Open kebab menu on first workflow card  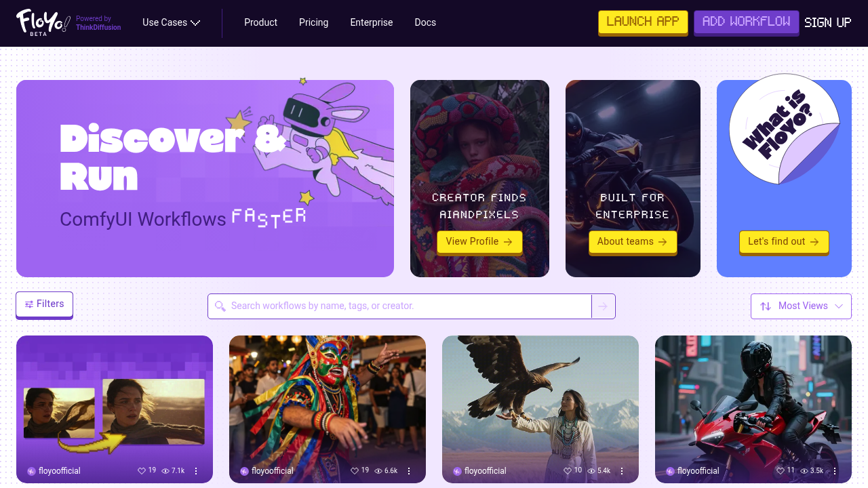(x=196, y=471)
